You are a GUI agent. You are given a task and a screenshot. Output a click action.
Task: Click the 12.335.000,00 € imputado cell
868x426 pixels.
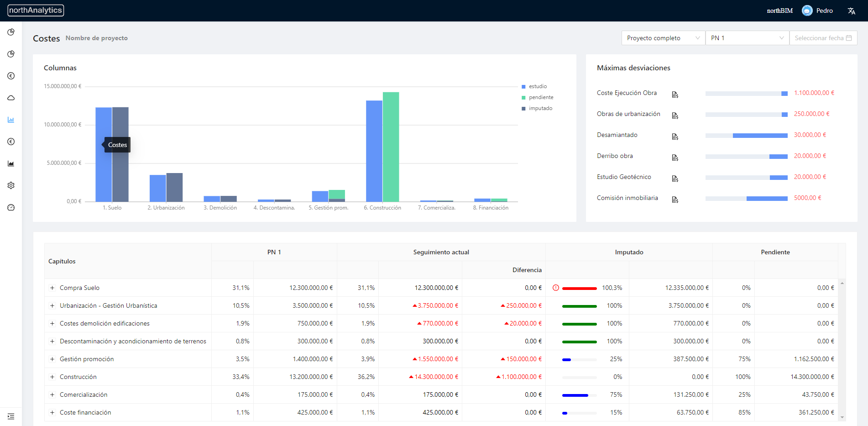click(x=687, y=288)
